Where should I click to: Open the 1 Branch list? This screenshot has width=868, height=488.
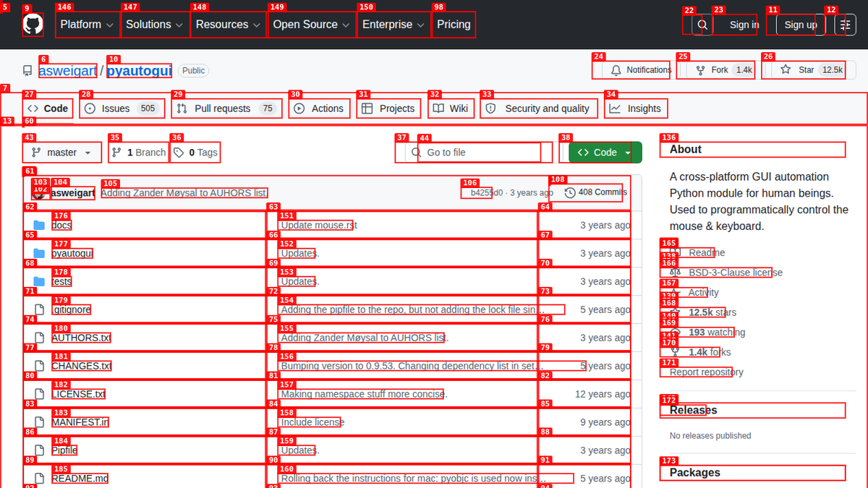coord(138,153)
